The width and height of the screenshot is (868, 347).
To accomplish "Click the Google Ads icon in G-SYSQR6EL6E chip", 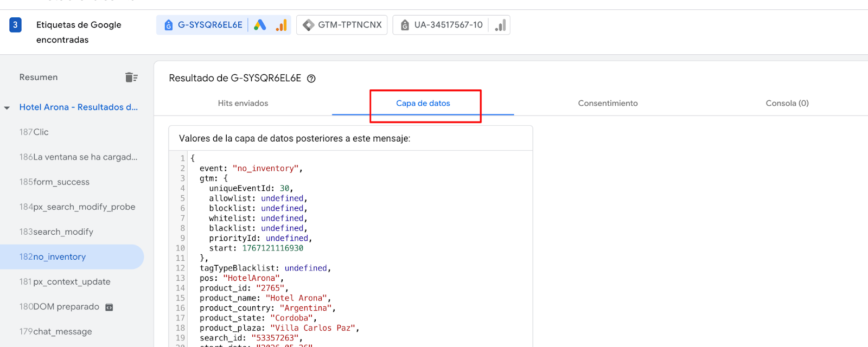I will tap(260, 25).
